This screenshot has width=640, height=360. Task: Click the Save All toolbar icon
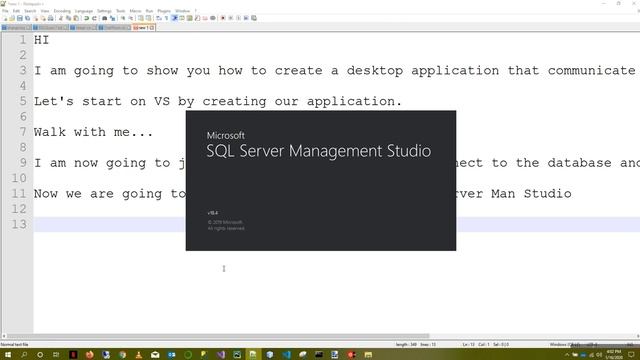27,18
